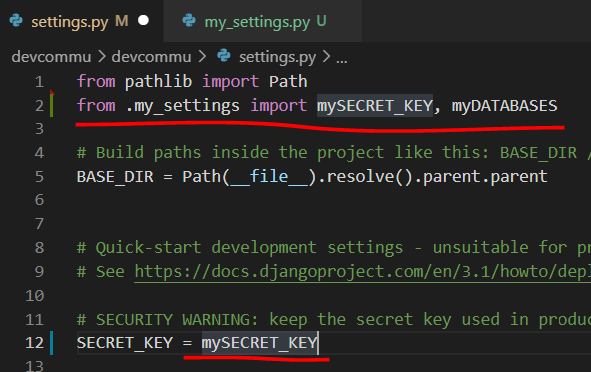Click the green change indicator at line 2
This screenshot has height=372, width=591.
[52, 105]
